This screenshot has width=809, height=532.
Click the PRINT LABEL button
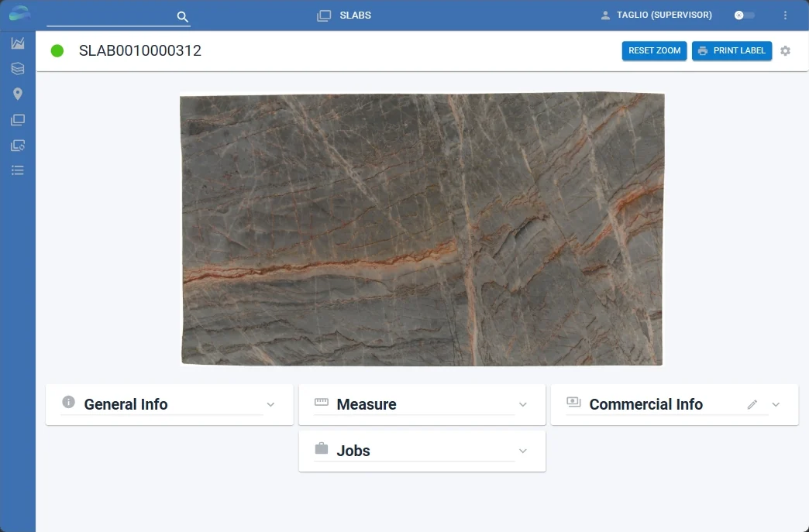(x=732, y=50)
